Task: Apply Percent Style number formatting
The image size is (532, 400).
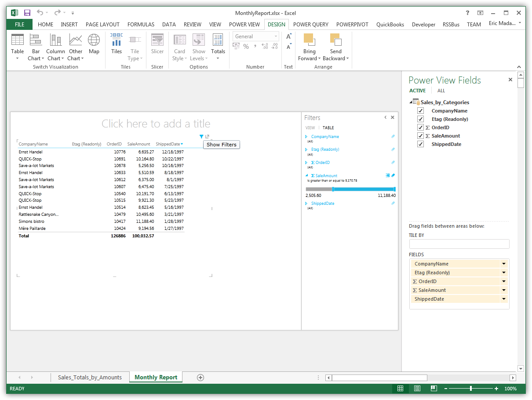Action: tap(246, 46)
